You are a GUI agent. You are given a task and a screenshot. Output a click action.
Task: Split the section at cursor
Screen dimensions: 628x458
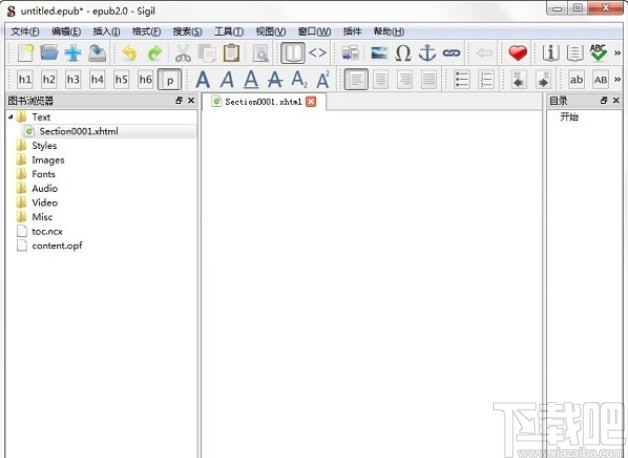[350, 53]
